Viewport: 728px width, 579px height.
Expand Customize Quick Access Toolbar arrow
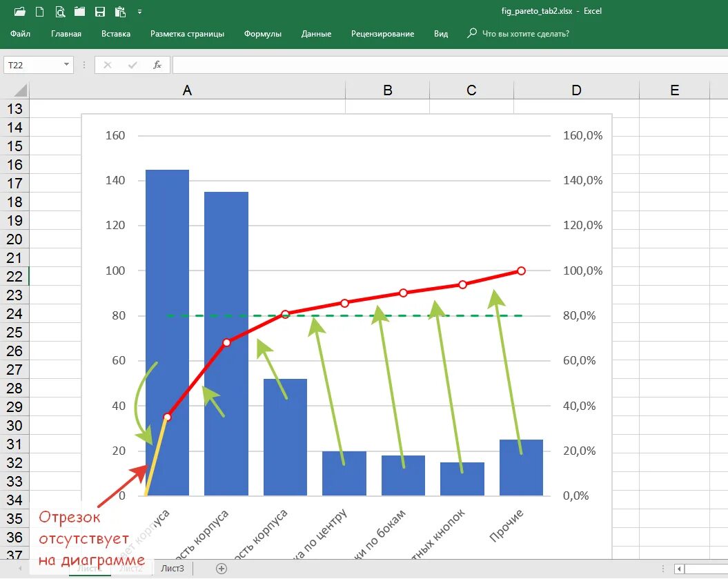140,12
